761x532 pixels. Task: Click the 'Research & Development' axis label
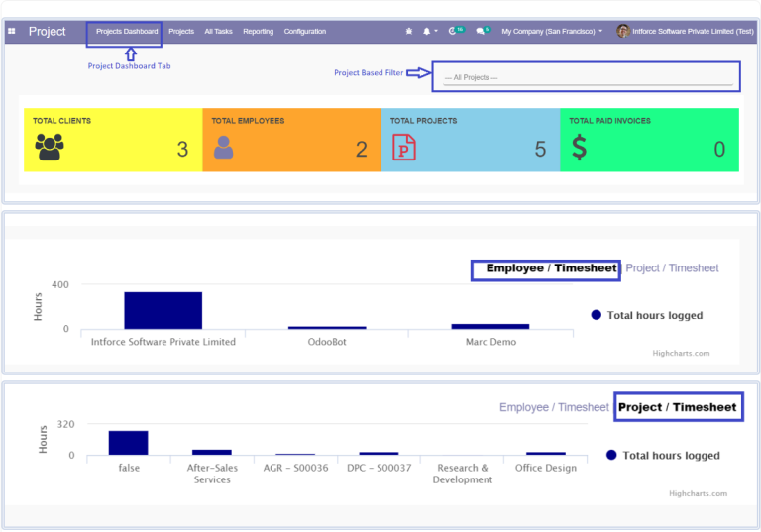pos(463,474)
